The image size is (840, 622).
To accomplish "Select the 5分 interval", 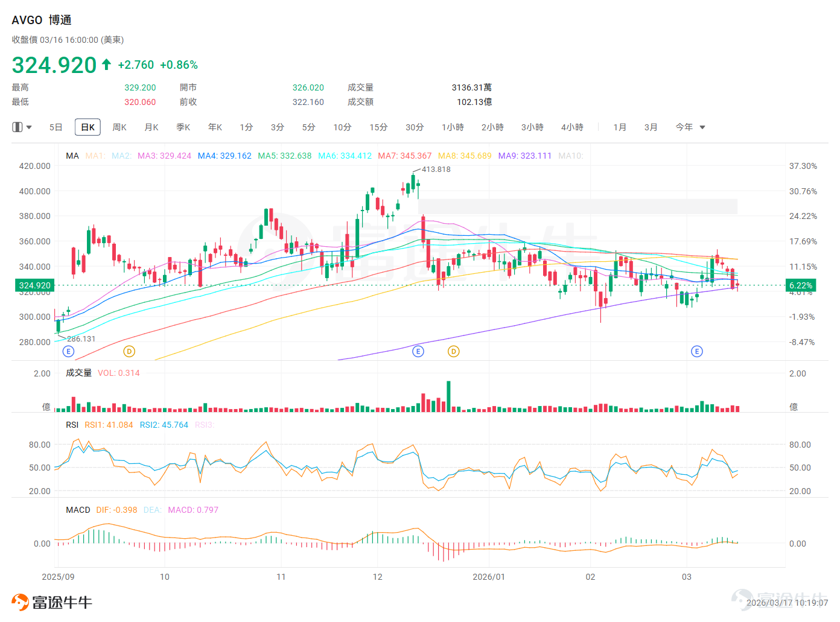I will coord(309,127).
